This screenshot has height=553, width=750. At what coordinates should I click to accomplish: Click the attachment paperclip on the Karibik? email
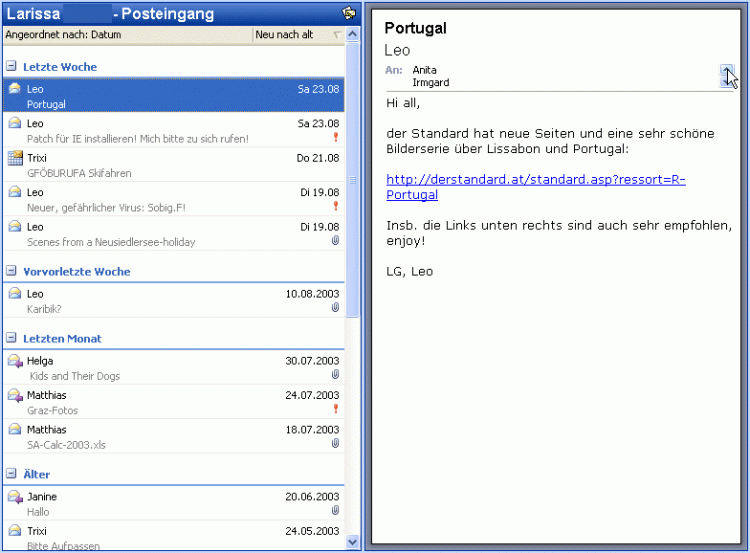click(336, 308)
